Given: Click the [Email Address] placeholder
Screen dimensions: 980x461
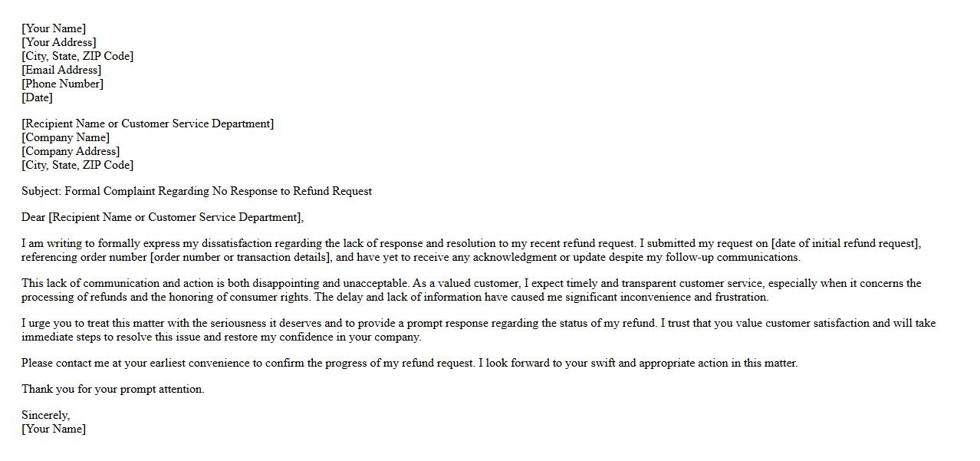Looking at the screenshot, I should (x=61, y=70).
